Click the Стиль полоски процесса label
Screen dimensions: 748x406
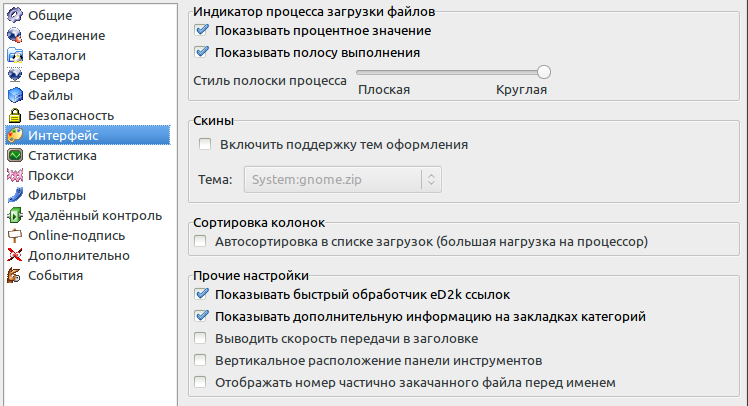point(270,81)
